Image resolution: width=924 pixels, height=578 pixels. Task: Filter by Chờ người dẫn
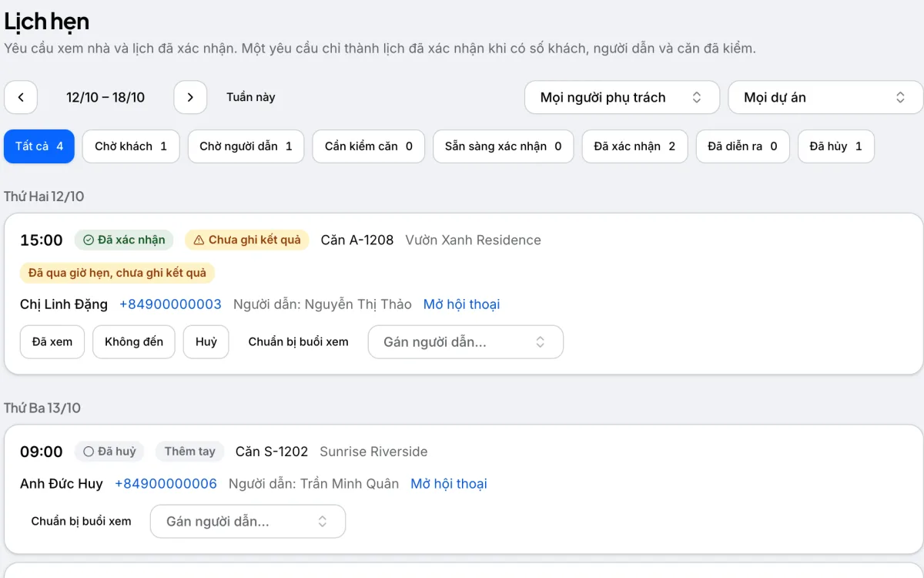pos(246,146)
